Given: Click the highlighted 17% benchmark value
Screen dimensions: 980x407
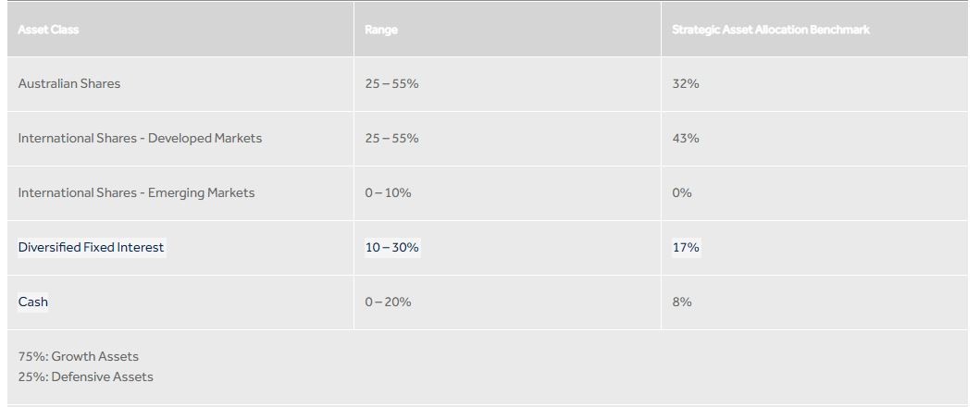Looking at the screenshot, I should point(686,247).
